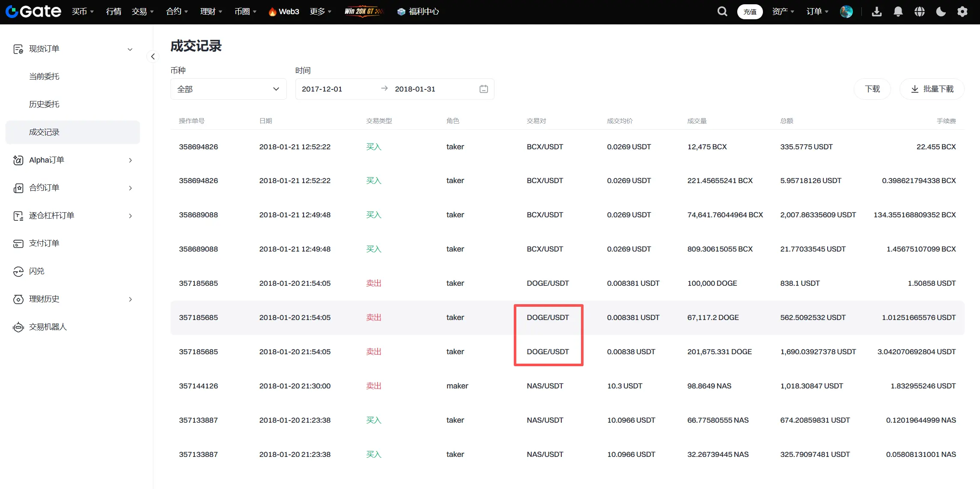This screenshot has width=980, height=489.
Task: Open the calendar date picker icon
Action: click(x=483, y=89)
